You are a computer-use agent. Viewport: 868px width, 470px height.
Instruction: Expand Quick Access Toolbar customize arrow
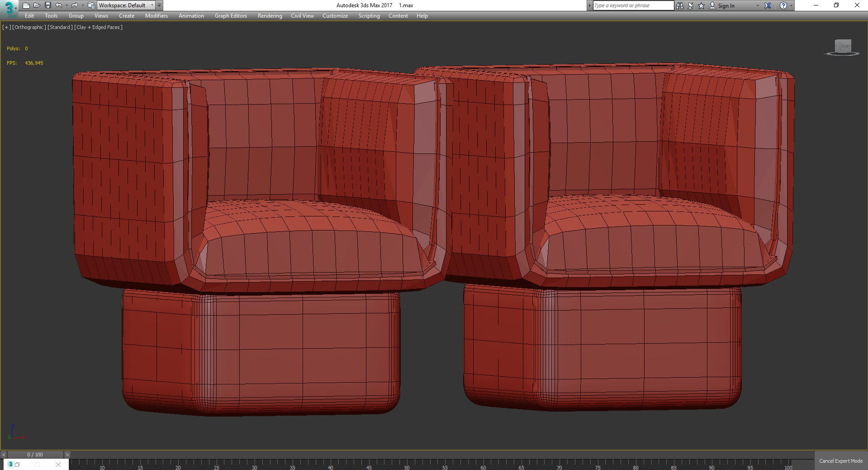pos(159,5)
